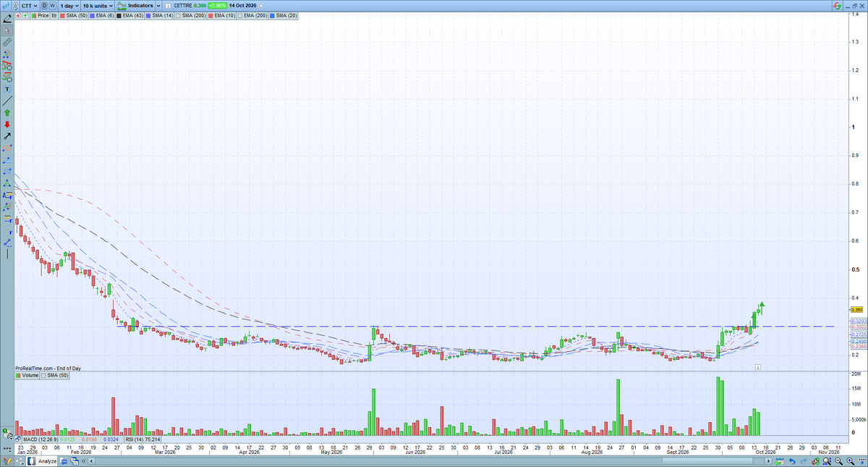This screenshot has height=467, width=868.
Task: Select the ellipse drawing tool
Action: point(7,147)
